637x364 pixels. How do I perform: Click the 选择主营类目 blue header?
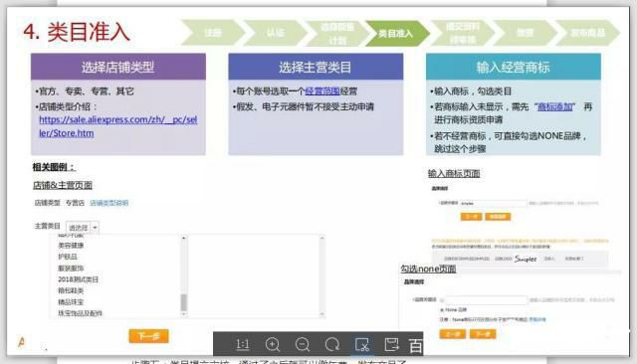point(316,67)
